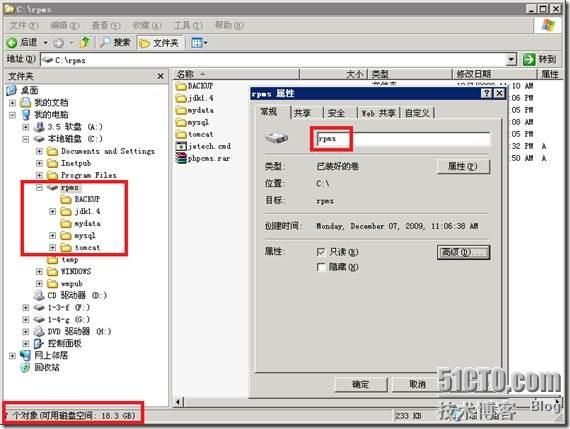Expand tomcat node in folder tree
Screen dimensions: 570x429
pos(53,248)
